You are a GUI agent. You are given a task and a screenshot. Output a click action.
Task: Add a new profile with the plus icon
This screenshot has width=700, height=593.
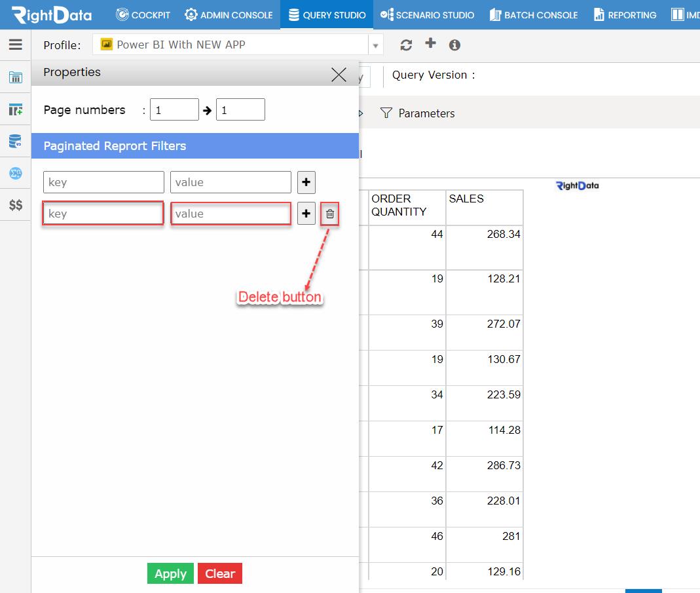tap(429, 45)
